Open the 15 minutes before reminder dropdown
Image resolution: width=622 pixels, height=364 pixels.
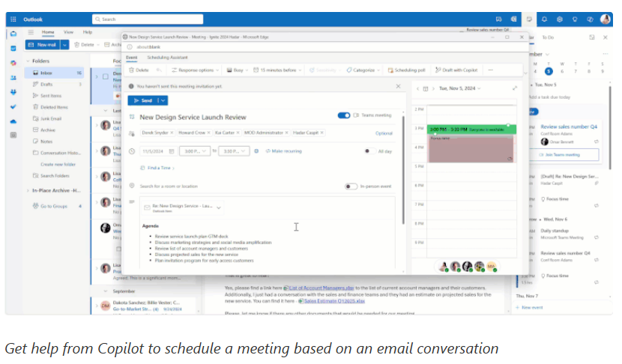277,70
